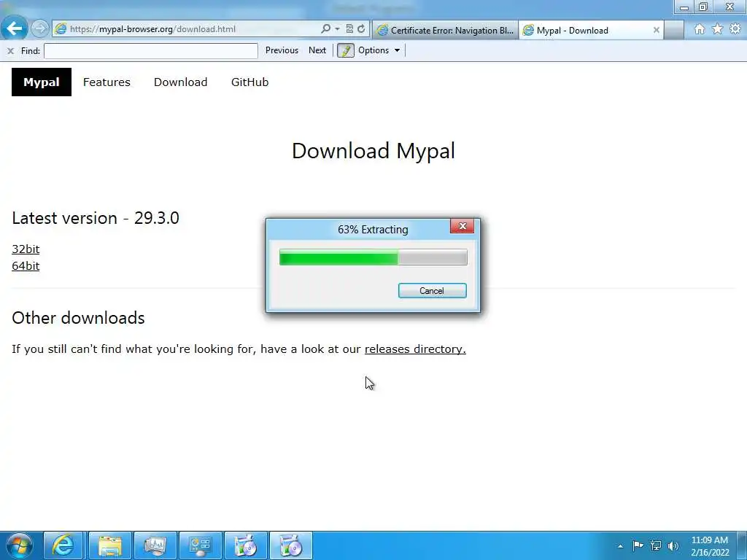Open the GitHub nav link
This screenshot has width=747, height=560.
[x=249, y=82]
